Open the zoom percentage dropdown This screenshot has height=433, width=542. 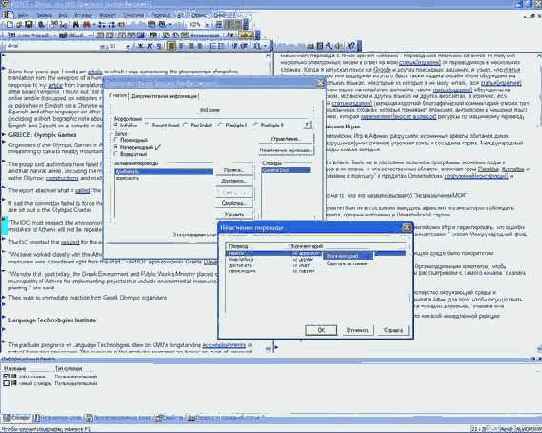[x=207, y=25]
